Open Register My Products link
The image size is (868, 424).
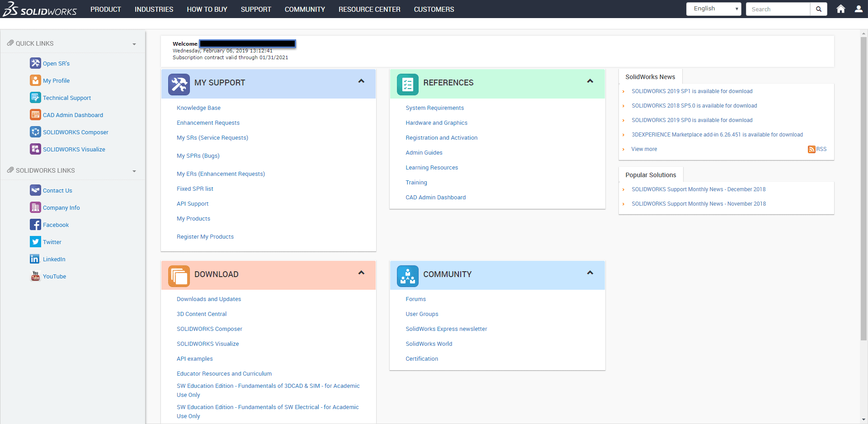pos(205,237)
